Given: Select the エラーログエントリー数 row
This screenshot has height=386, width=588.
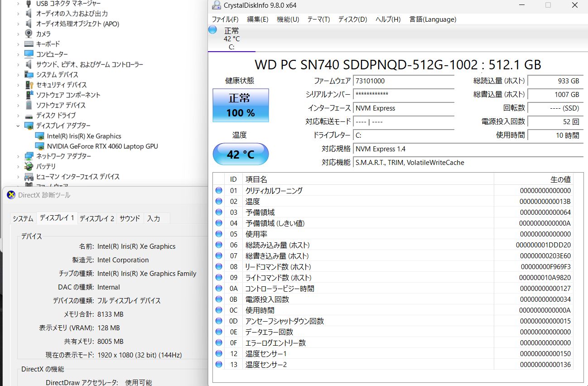Looking at the screenshot, I should coord(393,343).
